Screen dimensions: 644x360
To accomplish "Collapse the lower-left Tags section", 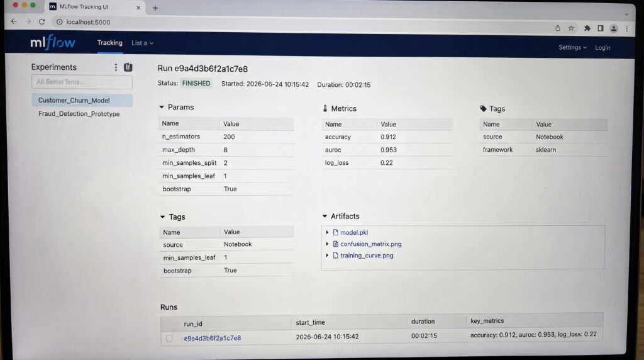I will tap(162, 217).
